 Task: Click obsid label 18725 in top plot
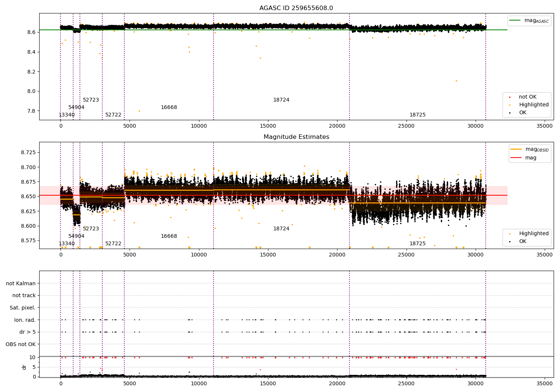pyautogui.click(x=417, y=115)
